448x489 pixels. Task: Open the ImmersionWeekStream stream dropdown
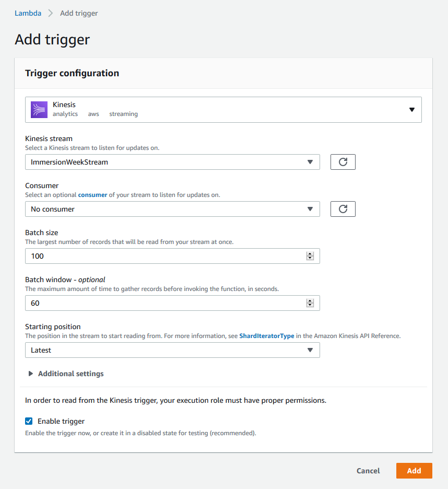172,162
